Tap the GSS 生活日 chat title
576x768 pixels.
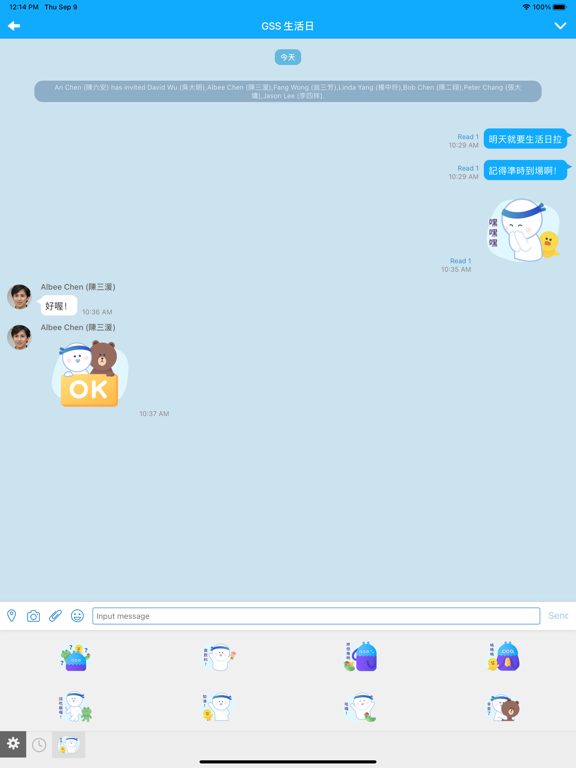[288, 26]
